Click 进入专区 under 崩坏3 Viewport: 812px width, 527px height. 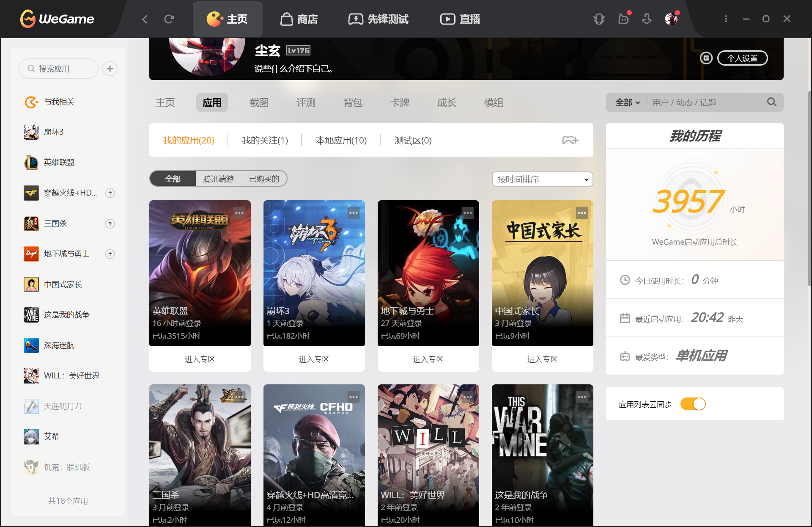[314, 359]
